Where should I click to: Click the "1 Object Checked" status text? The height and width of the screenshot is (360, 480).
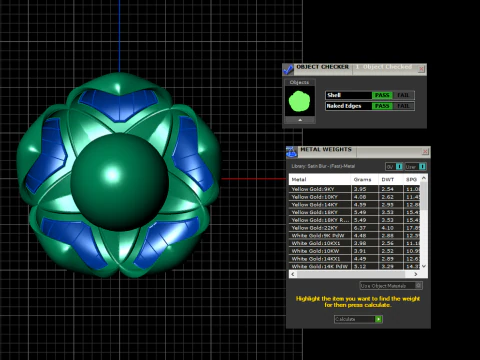click(x=383, y=67)
